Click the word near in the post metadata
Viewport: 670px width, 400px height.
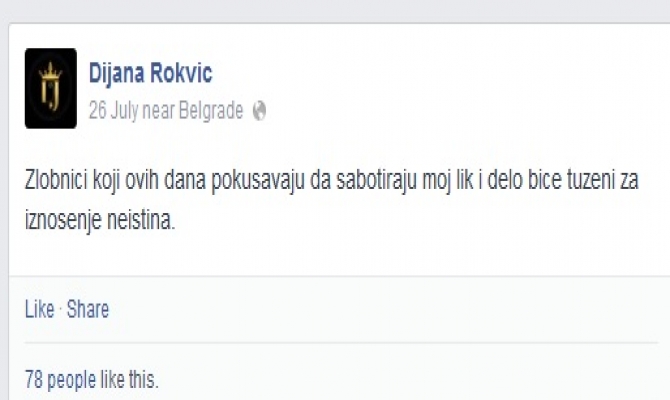158,111
